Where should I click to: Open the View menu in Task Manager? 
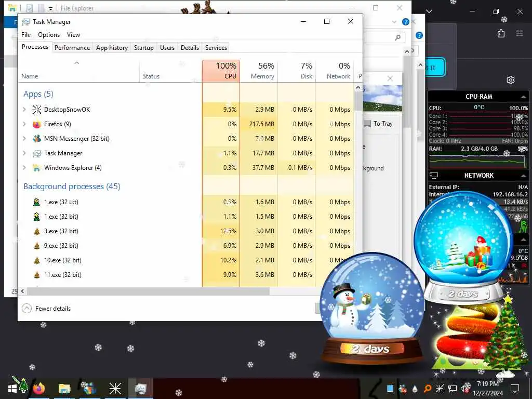point(73,35)
